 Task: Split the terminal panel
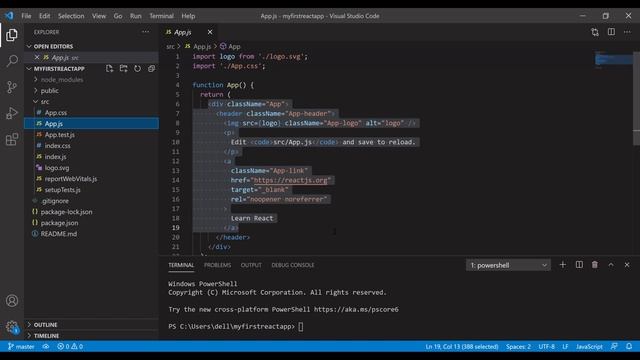pos(579,265)
